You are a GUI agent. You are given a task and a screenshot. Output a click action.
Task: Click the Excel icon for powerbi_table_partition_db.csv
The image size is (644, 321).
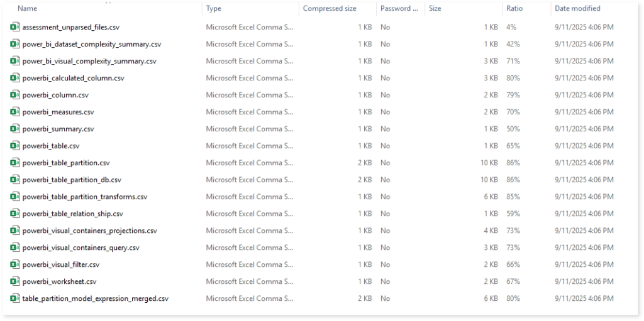[15, 180]
